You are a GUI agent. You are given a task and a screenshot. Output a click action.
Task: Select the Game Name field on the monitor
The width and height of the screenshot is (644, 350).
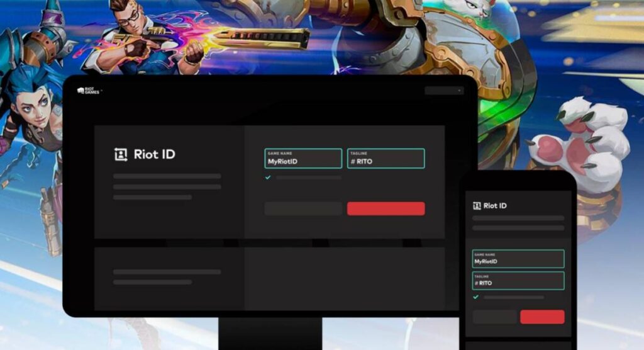[x=303, y=159]
